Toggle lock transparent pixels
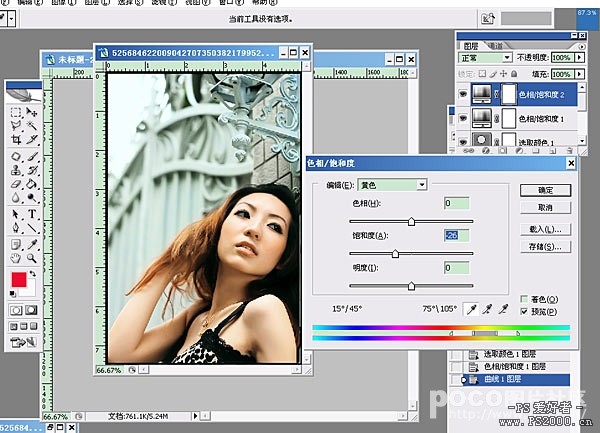The height and width of the screenshot is (433, 600). point(483,73)
